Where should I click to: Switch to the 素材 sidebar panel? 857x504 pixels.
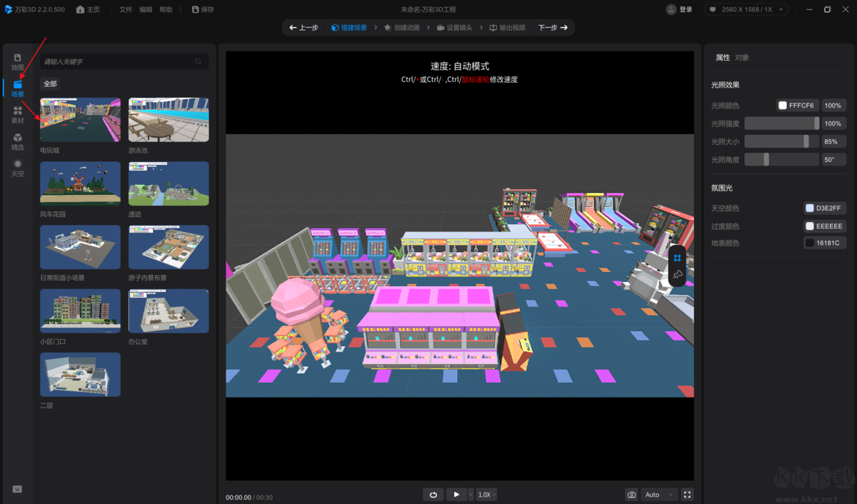[x=17, y=114]
